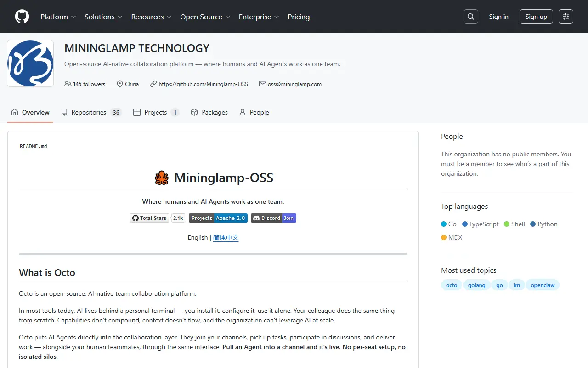Select the Shell language link
588x368 pixels.
(x=514, y=224)
